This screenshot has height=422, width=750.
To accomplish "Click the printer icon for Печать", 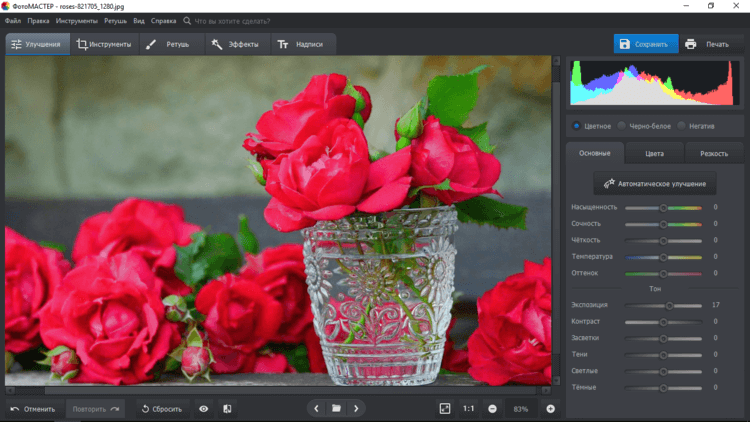I will [691, 44].
